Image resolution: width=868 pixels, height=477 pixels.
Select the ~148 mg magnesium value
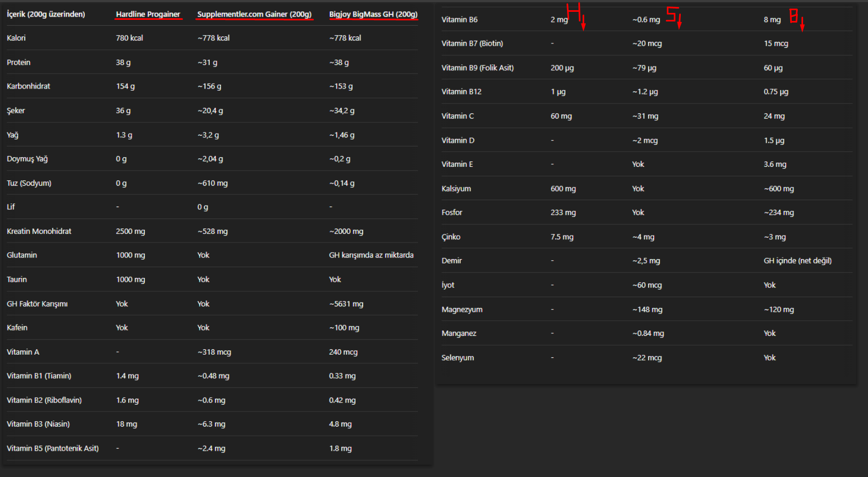(648, 310)
